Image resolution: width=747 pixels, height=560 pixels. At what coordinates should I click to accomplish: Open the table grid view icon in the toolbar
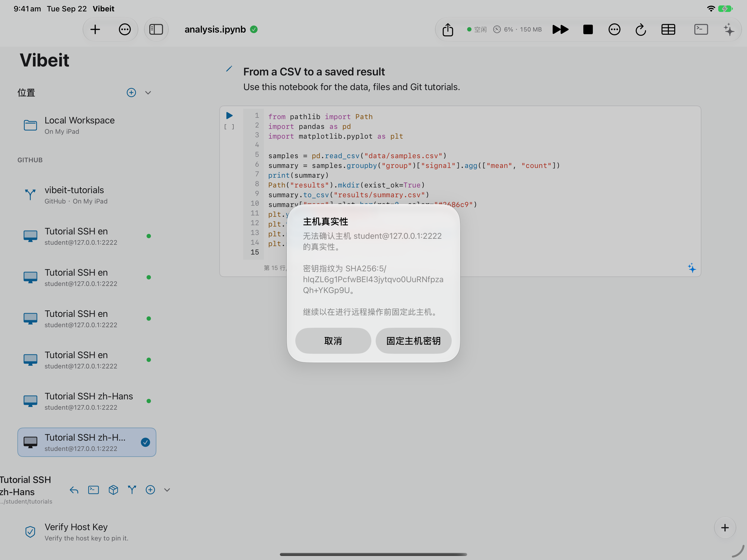tap(668, 29)
